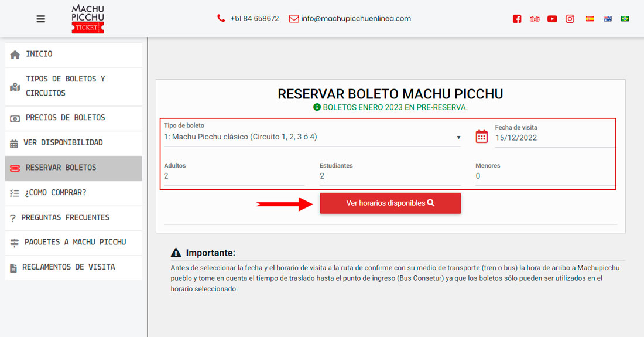The width and height of the screenshot is (644, 337).
Task: Click the red calendar icon
Action: tap(481, 137)
